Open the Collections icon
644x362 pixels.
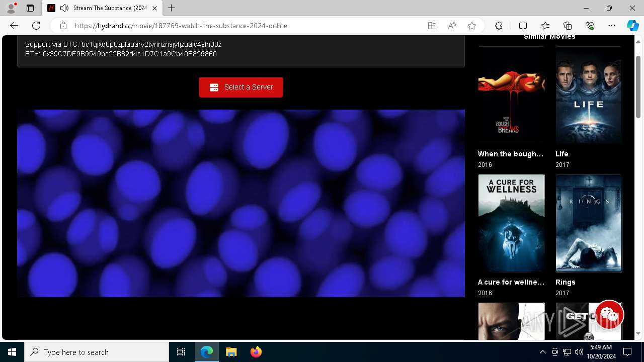pyautogui.click(x=568, y=26)
